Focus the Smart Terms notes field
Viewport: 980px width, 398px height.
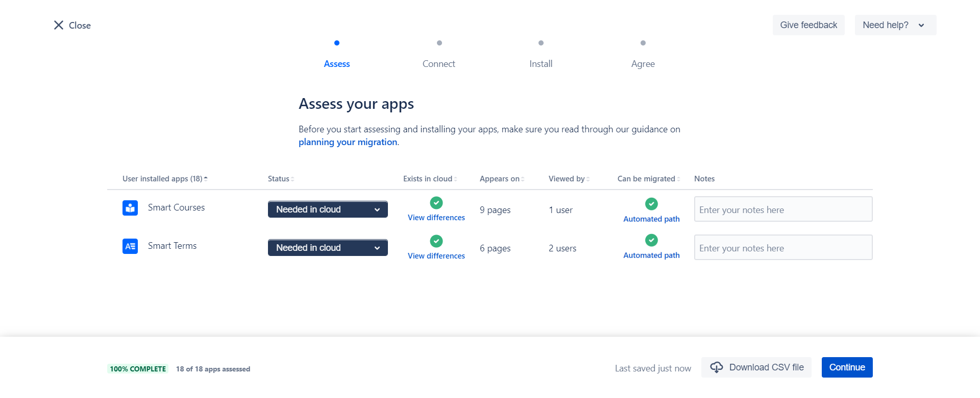(783, 248)
